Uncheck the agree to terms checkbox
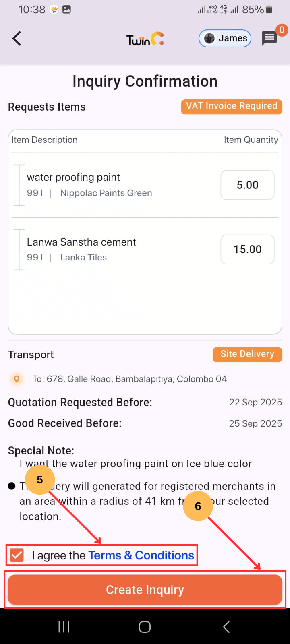The width and height of the screenshot is (290, 644). tap(17, 555)
